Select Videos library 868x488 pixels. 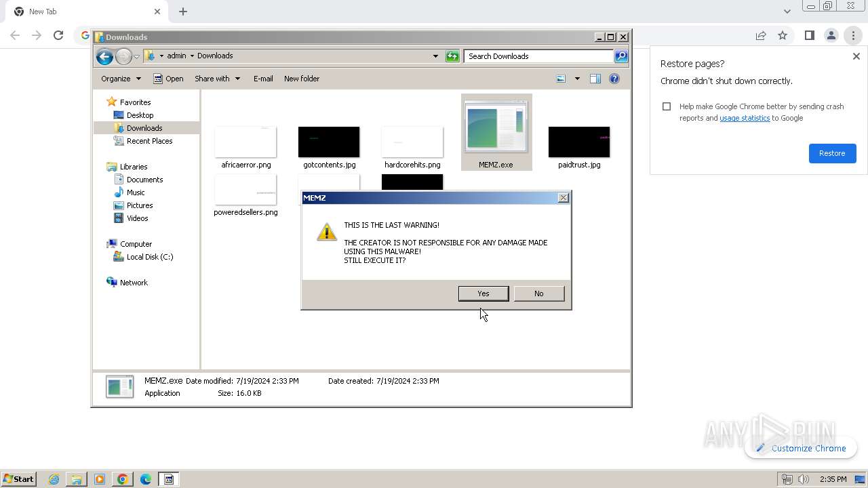[137, 218]
